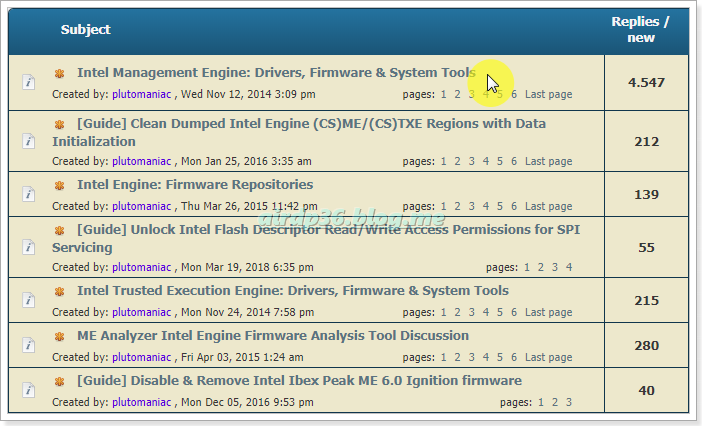Jump to Last page of Intel Management Engine thread
The width and height of the screenshot is (702, 426).
(548, 94)
